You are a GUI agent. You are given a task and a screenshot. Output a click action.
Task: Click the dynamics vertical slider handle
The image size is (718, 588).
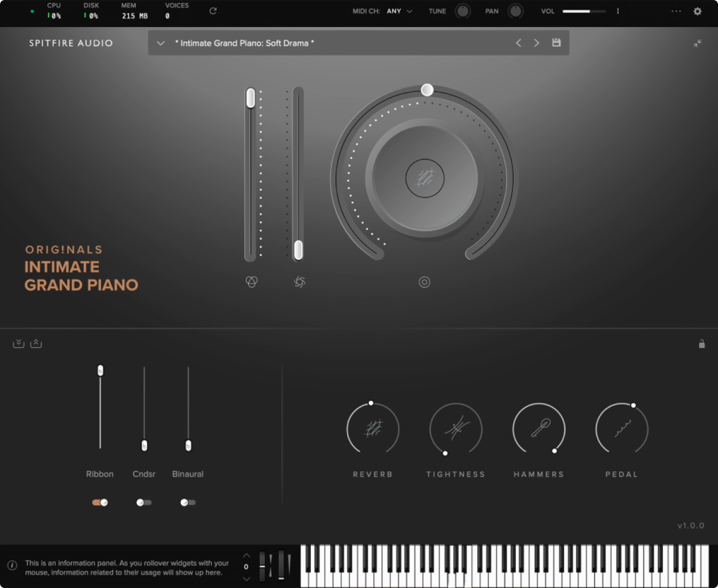[x=298, y=250]
